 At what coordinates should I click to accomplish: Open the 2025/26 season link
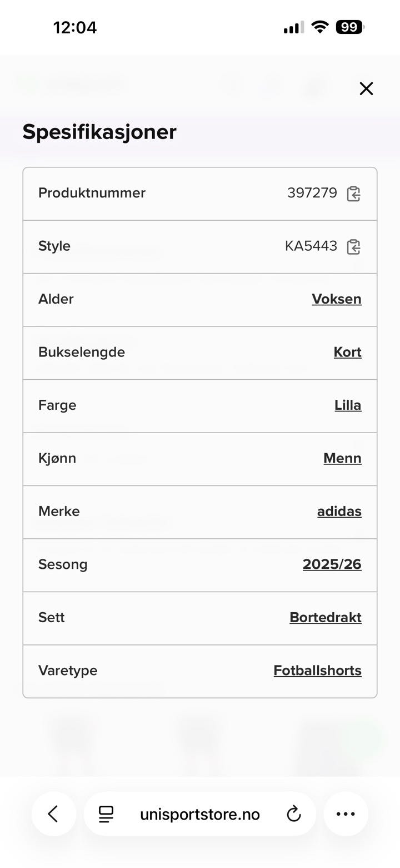click(332, 564)
